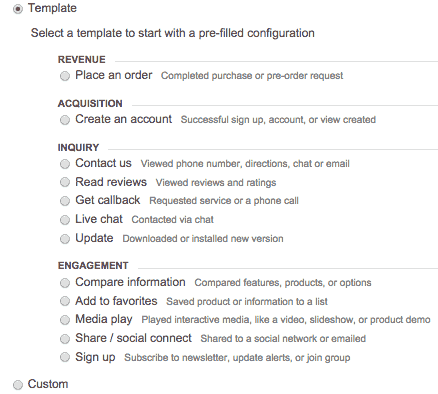Pick the Sign up template option
This screenshot has height=394, width=438.
point(65,358)
